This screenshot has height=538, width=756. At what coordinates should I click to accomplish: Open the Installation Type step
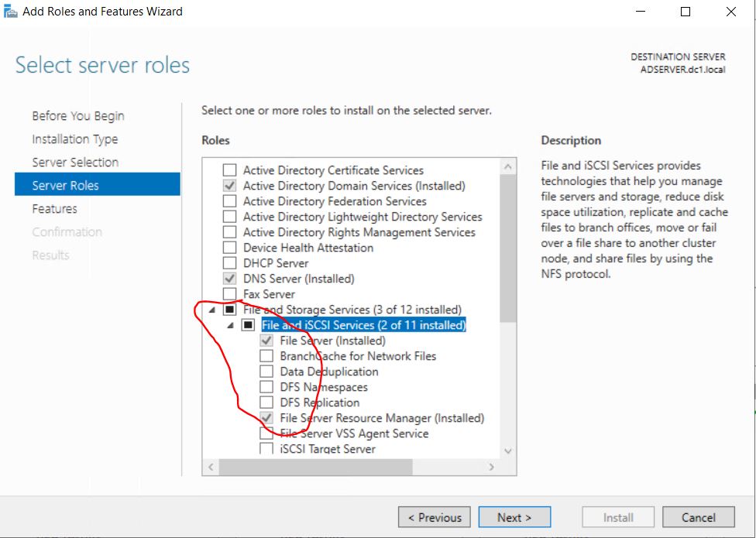tap(74, 139)
